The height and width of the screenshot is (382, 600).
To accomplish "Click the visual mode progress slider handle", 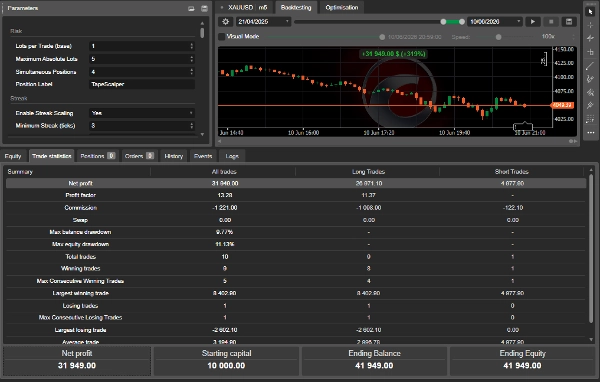I will click(x=382, y=37).
